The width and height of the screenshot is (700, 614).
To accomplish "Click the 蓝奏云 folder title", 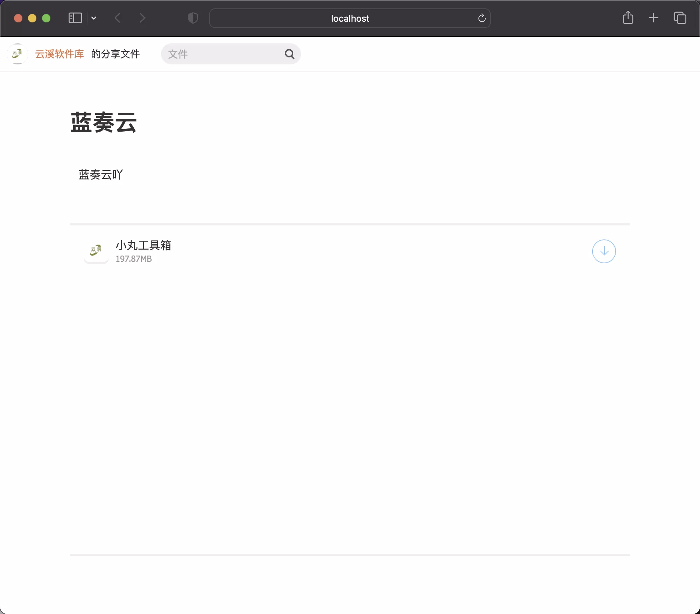I will [x=104, y=123].
